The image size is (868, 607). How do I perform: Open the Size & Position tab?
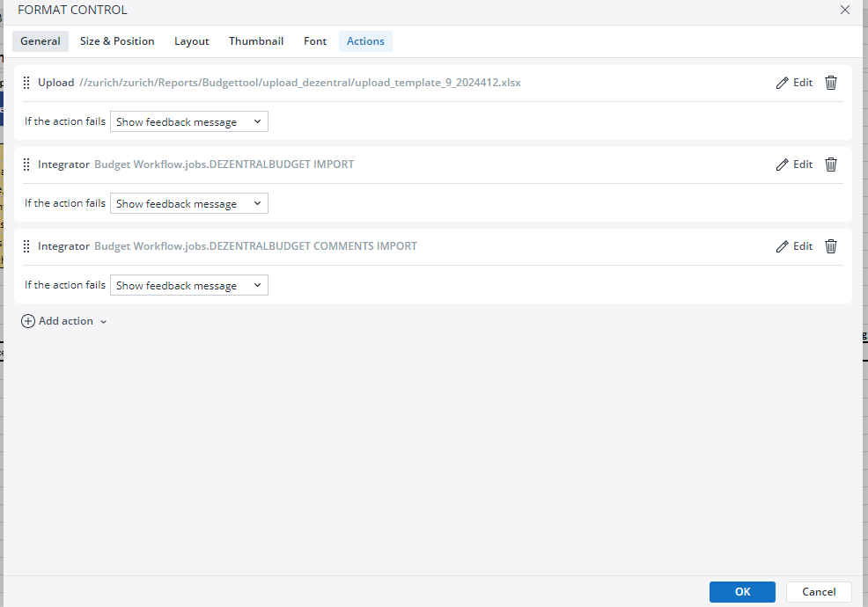click(117, 41)
